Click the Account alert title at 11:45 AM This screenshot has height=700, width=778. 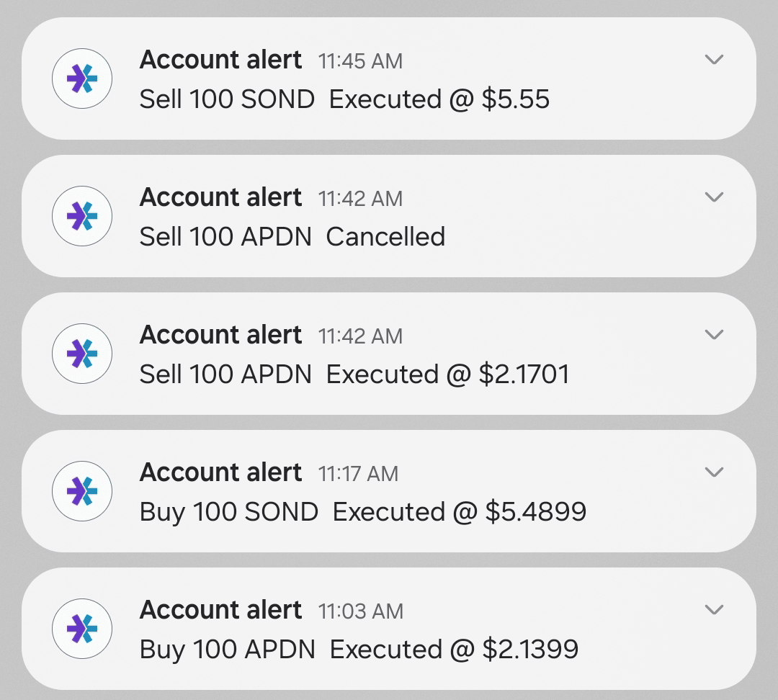click(220, 60)
